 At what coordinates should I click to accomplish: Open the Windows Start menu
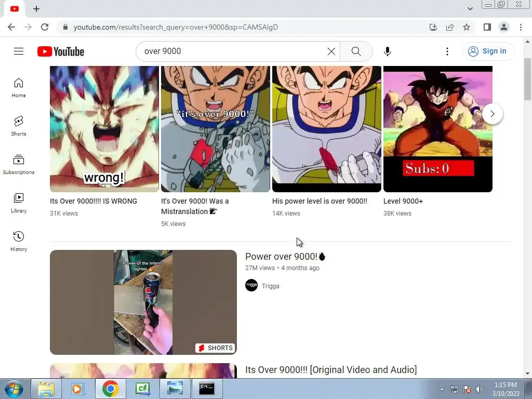pyautogui.click(x=14, y=389)
